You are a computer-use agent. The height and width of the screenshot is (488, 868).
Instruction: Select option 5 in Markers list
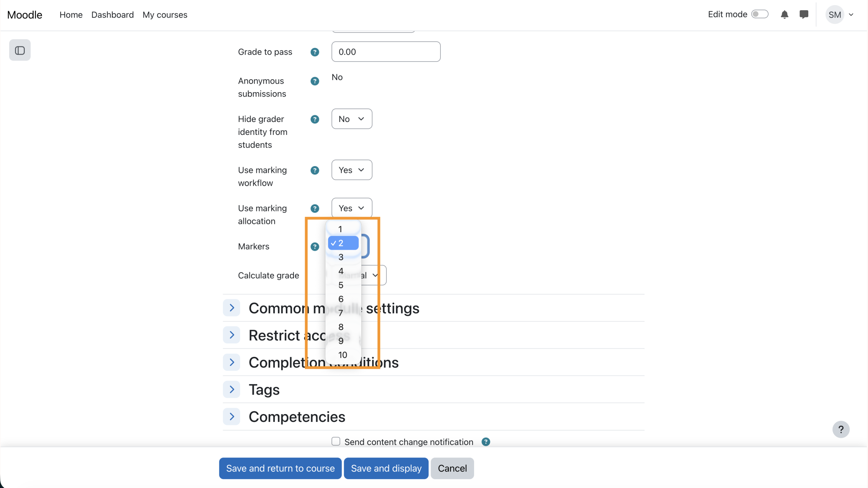pos(341,285)
